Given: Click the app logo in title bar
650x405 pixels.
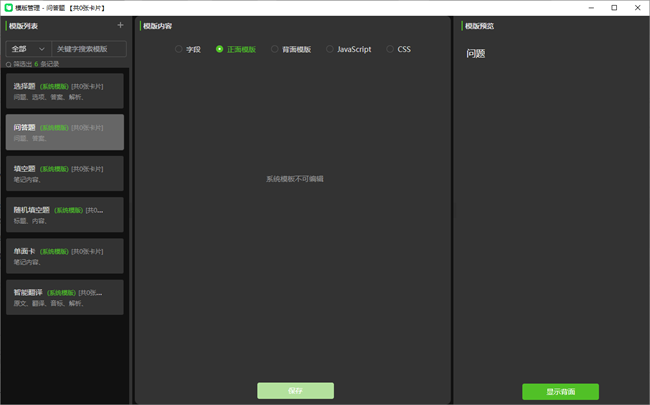Looking at the screenshot, I should point(8,7).
